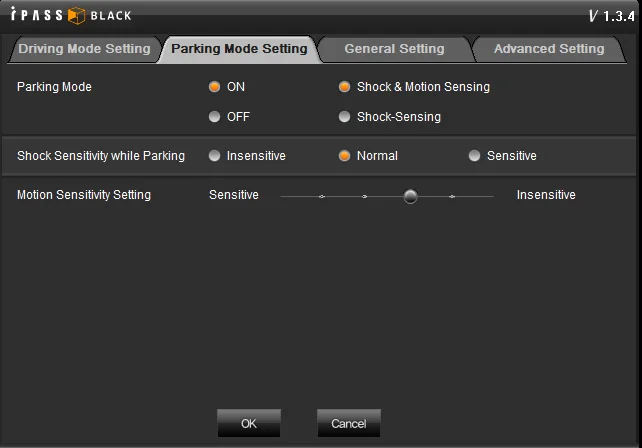Click the iPASS brand text logo
Image resolution: width=642 pixels, height=448 pixels.
36,15
